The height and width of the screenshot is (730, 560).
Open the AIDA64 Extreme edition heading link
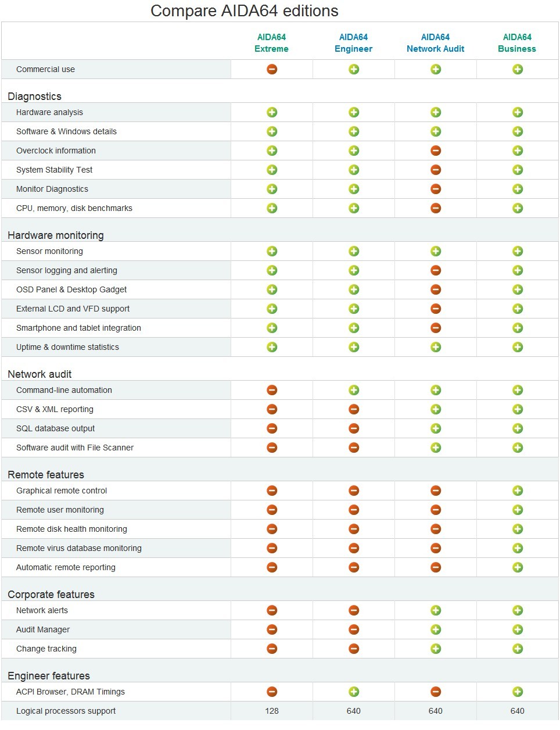[272, 43]
